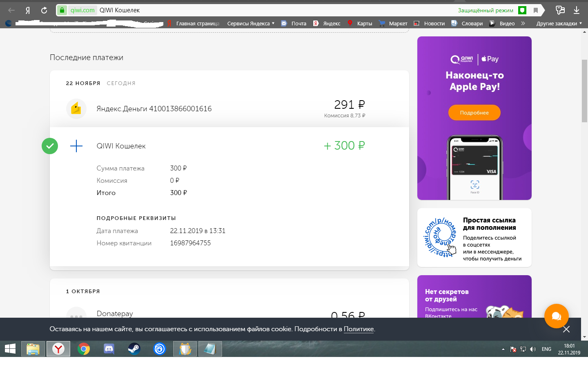This screenshot has width=588, height=368.
Task: Open the "Маркет" bookmark
Action: [x=393, y=23]
